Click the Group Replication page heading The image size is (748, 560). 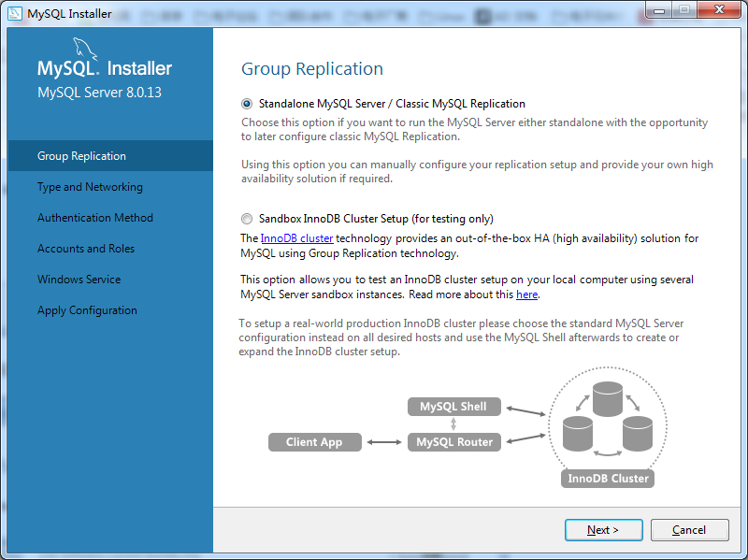click(x=312, y=69)
